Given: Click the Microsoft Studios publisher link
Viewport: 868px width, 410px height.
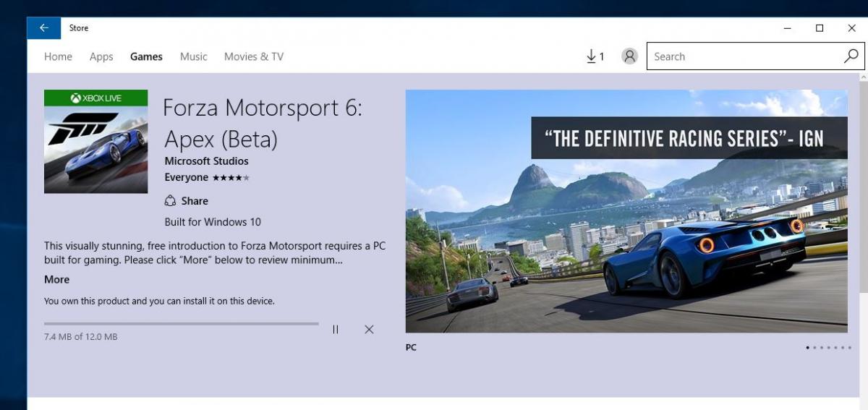Looking at the screenshot, I should click(206, 161).
